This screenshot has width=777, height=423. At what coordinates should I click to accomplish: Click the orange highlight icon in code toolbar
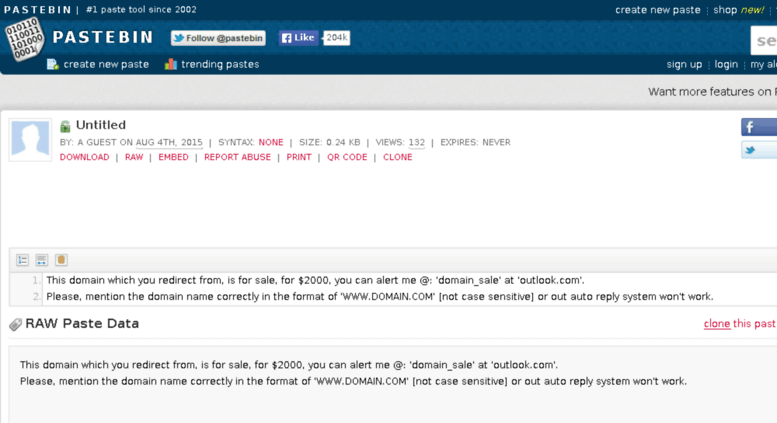click(x=61, y=260)
